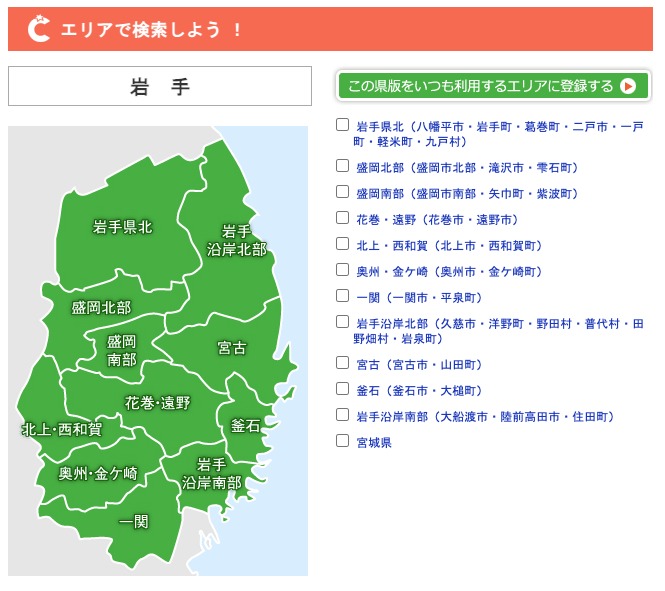Open the 宮古（宮古市・山田町） link
Viewport: 665px width, 591px height.
[419, 365]
